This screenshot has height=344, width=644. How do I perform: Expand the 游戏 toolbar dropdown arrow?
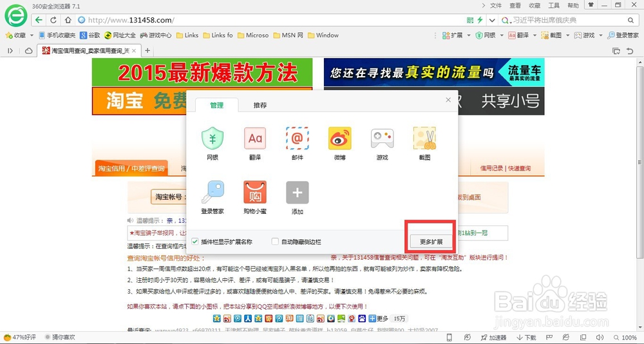[600, 35]
